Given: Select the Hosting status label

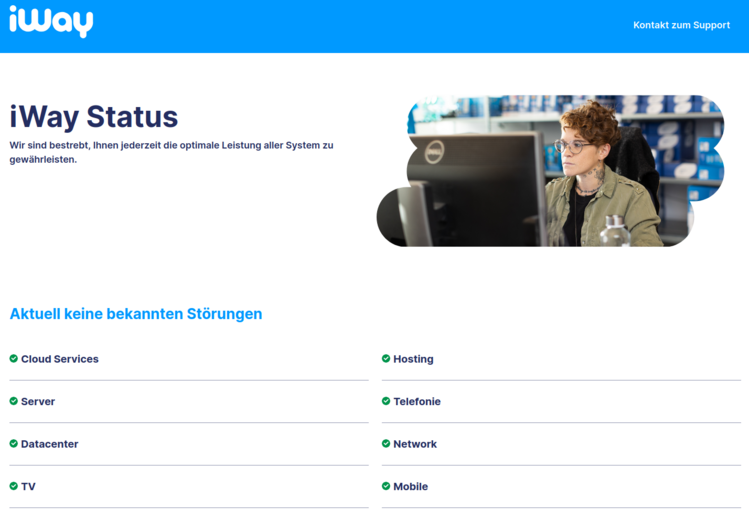Looking at the screenshot, I should point(413,359).
